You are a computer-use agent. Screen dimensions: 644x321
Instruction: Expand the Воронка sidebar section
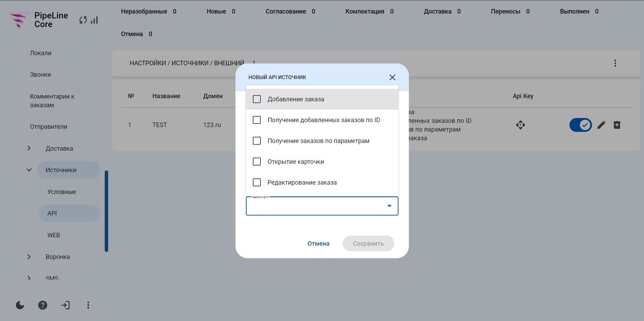click(x=29, y=257)
